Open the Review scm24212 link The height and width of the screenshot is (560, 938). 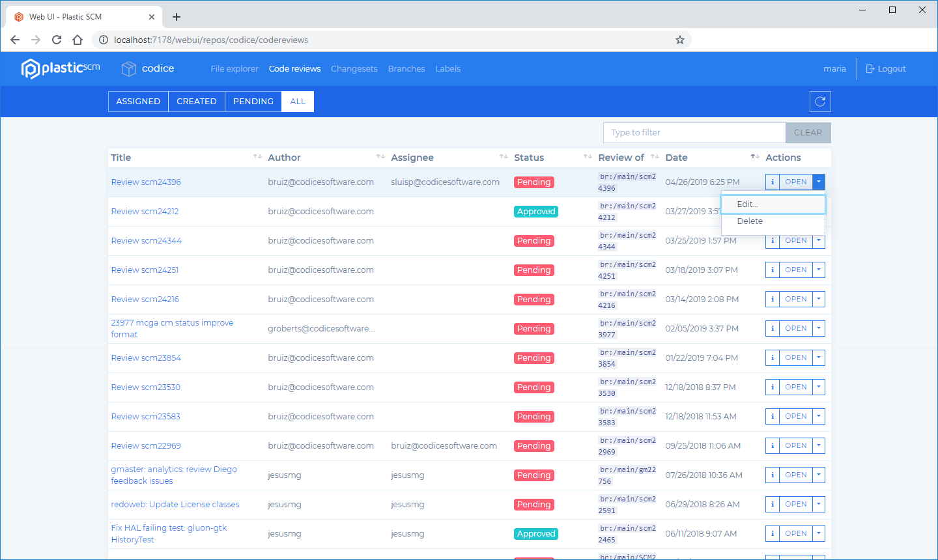pyautogui.click(x=145, y=212)
